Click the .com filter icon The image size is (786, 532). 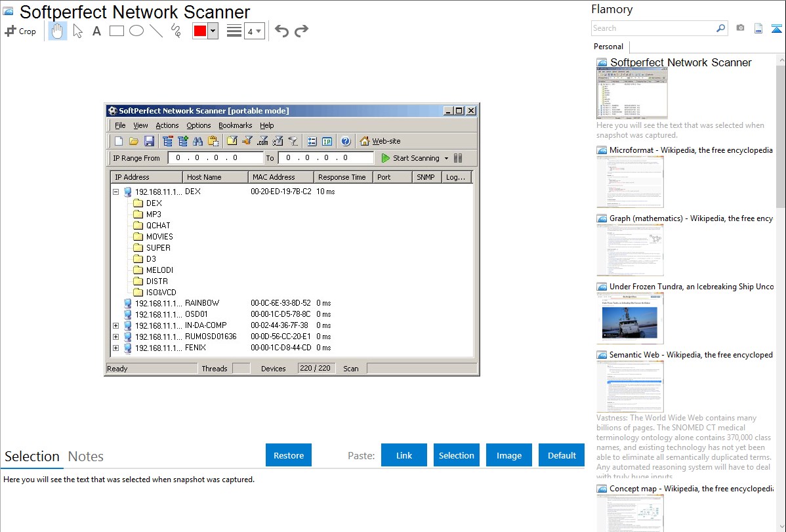point(262,142)
